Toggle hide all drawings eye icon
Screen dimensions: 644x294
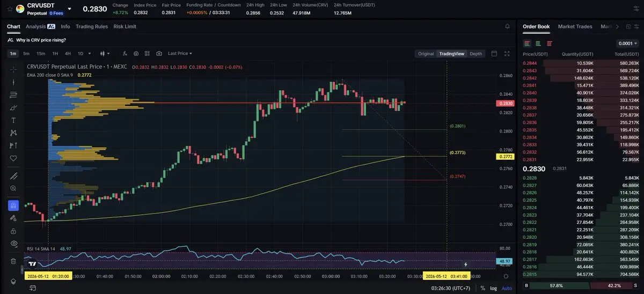13,244
